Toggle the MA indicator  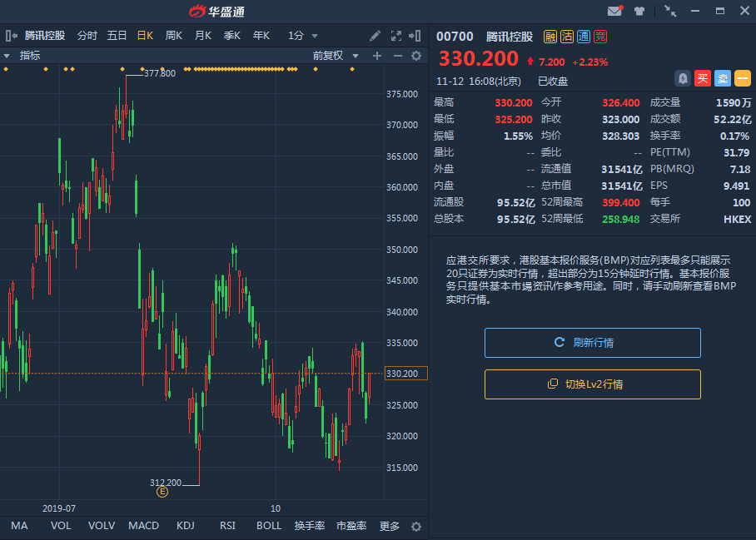19,526
